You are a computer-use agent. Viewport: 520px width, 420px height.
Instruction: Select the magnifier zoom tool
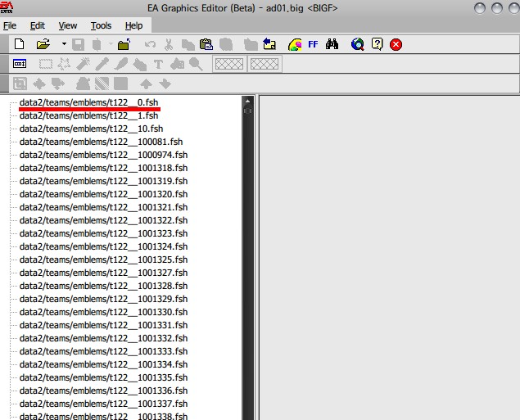point(196,64)
